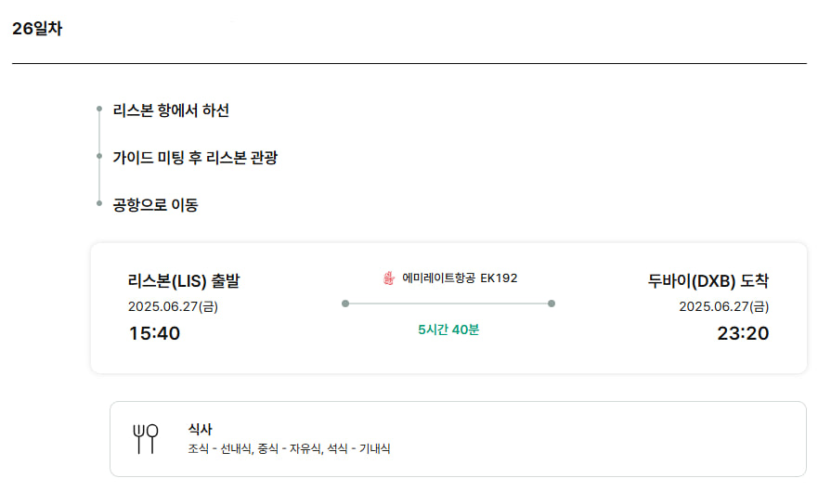Click the flight route departure dot
This screenshot has width=818, height=504.
[x=345, y=304]
